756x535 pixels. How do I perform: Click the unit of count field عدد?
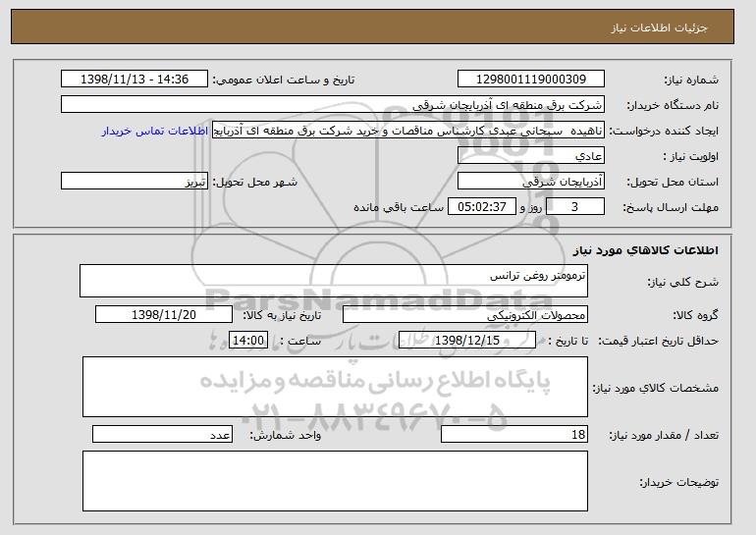tap(162, 435)
